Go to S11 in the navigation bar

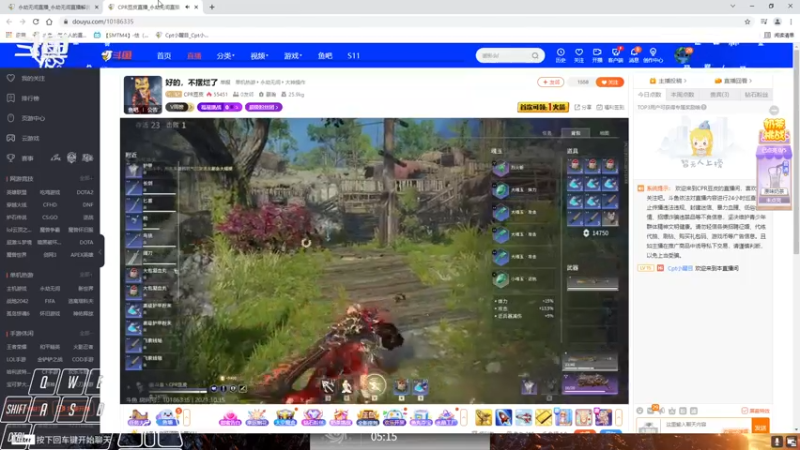pos(354,56)
